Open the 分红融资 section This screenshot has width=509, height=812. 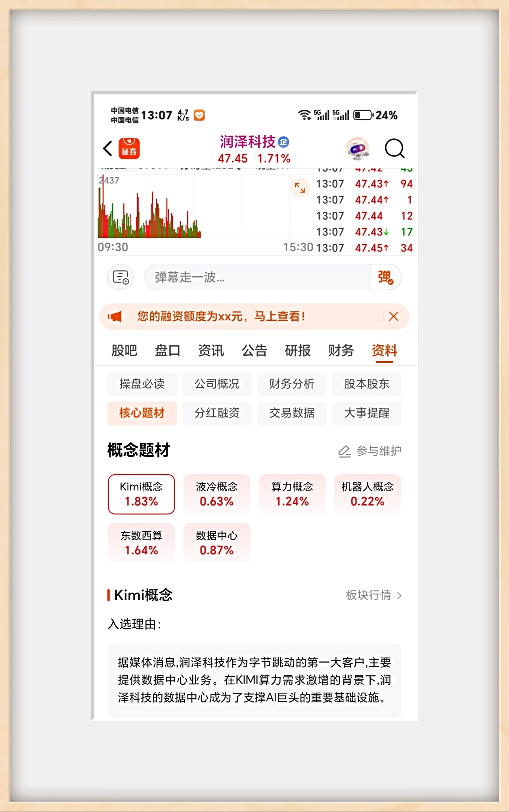[x=217, y=413]
